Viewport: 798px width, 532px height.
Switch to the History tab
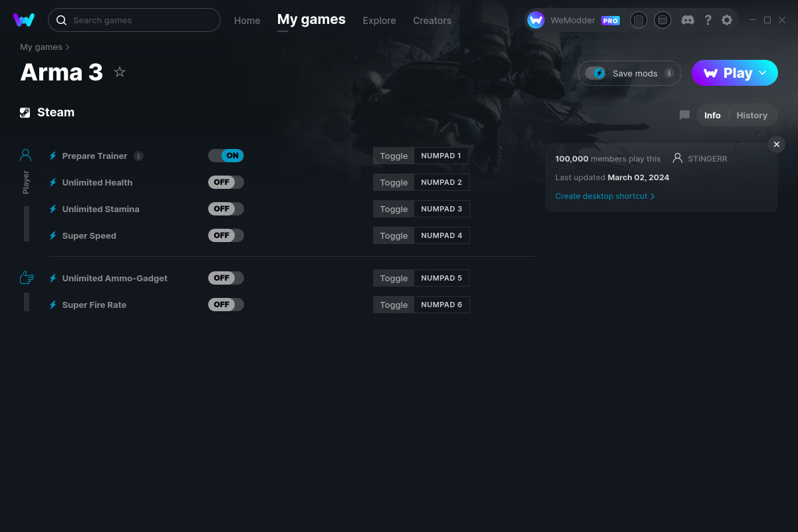pos(752,115)
